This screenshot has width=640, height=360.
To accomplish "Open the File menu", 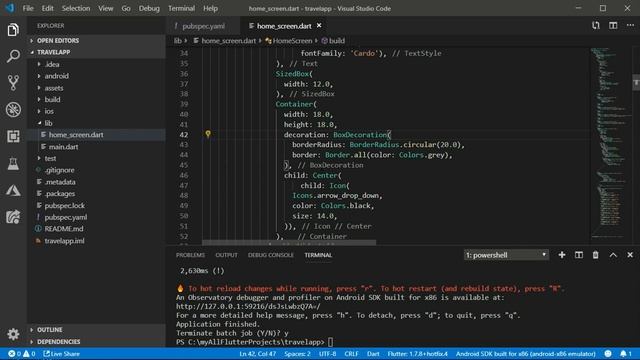I will tap(28, 8).
